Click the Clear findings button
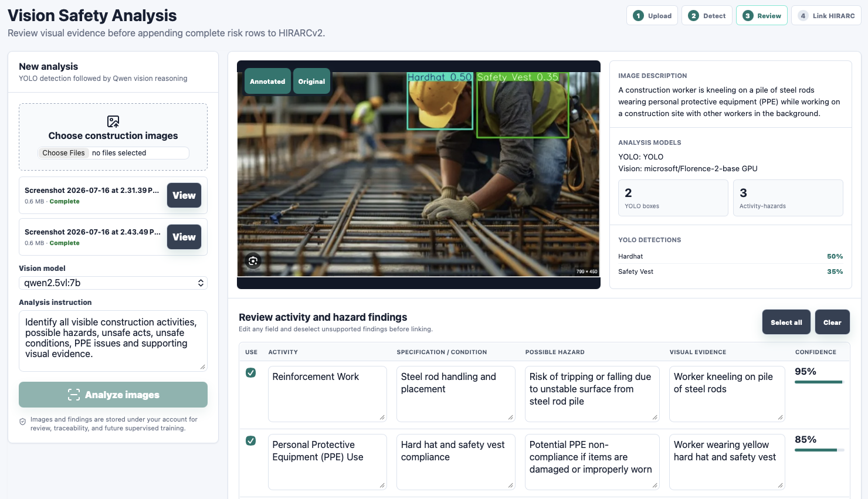The width and height of the screenshot is (868, 499). point(832,322)
